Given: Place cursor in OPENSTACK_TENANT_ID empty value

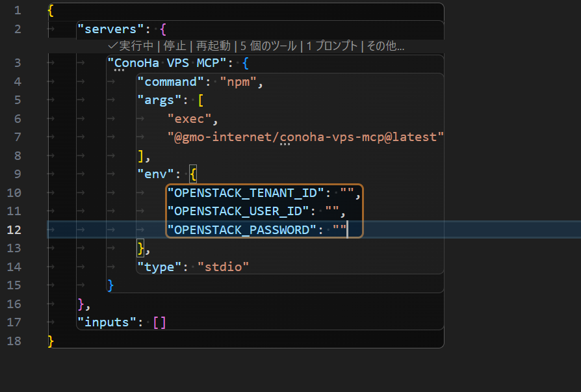Looking at the screenshot, I should (347, 192).
